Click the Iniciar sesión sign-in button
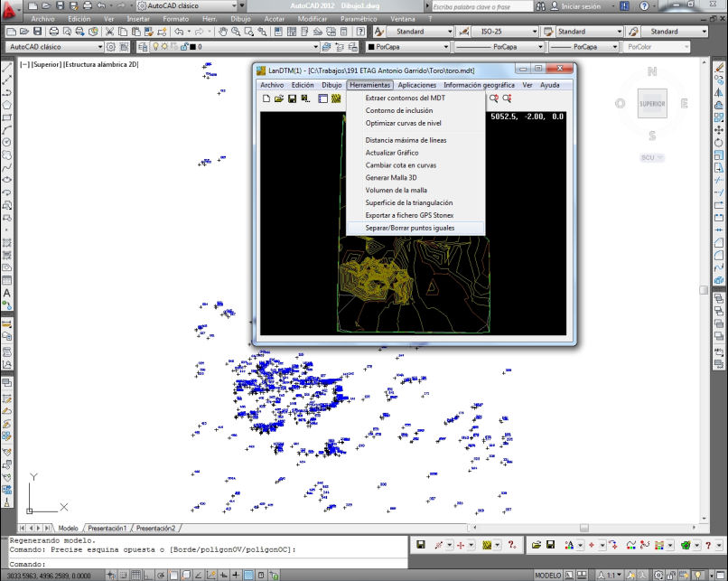 click(575, 6)
